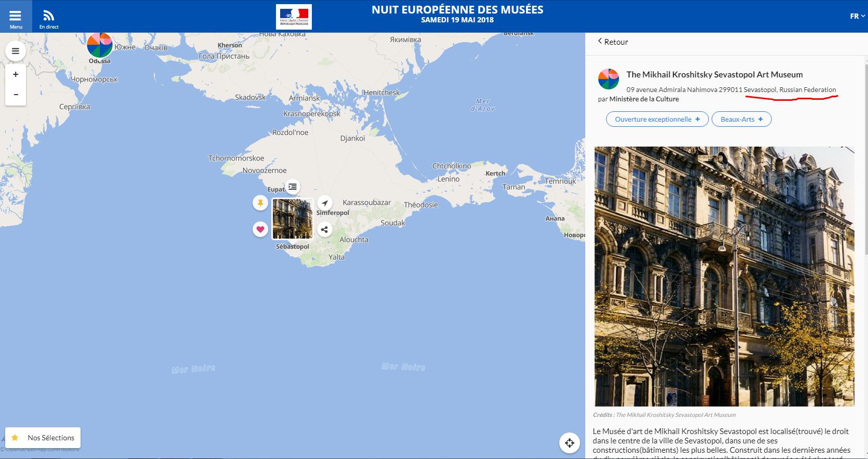
Task: Open the large museum building photo
Action: [724, 277]
